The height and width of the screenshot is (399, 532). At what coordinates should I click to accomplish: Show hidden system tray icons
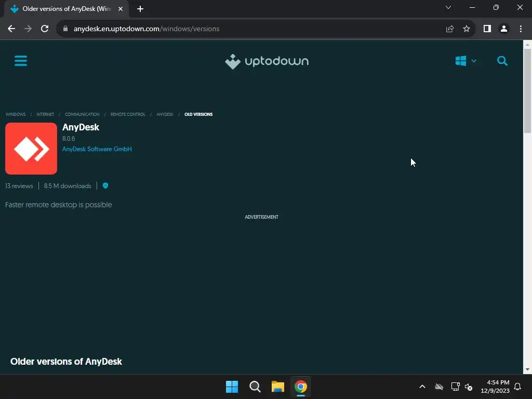(x=422, y=387)
